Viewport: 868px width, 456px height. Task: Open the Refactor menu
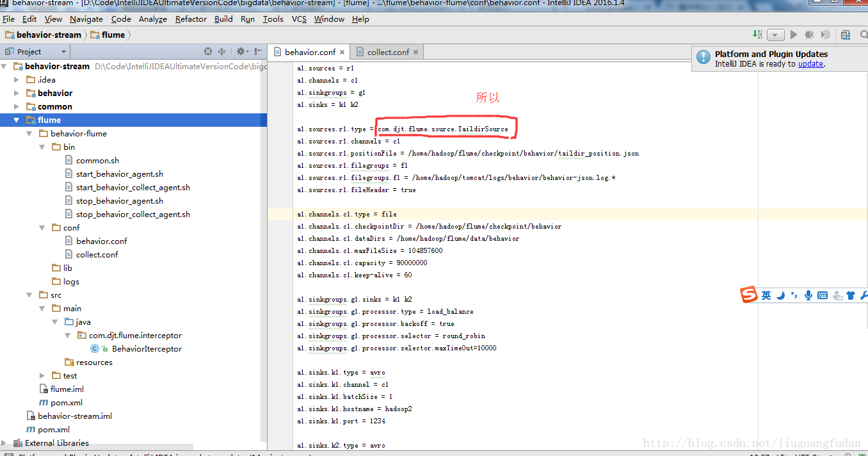point(191,19)
